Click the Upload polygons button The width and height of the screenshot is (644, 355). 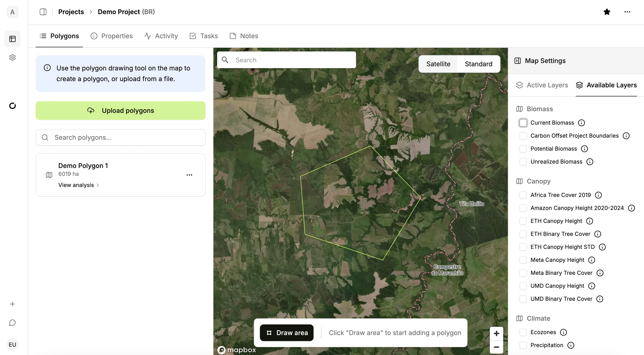click(x=121, y=111)
